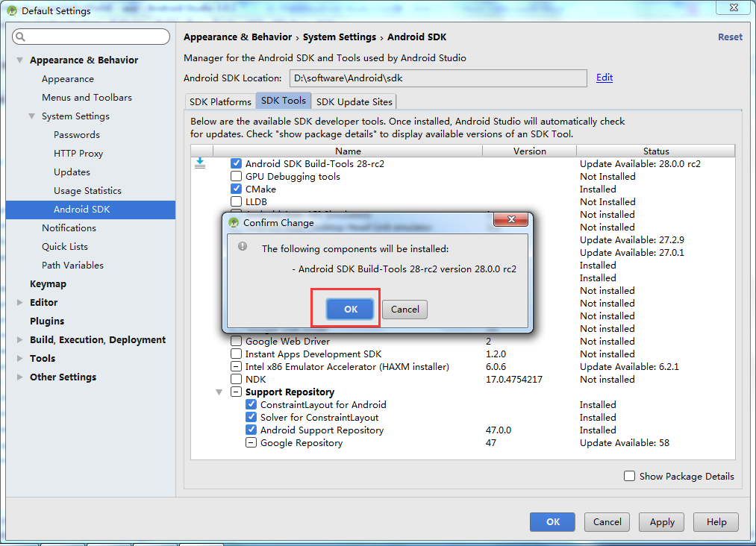Uncheck Android SDK Build-Tools 28-rc2 checkbox
Viewport: 756px width, 546px height.
click(x=237, y=163)
